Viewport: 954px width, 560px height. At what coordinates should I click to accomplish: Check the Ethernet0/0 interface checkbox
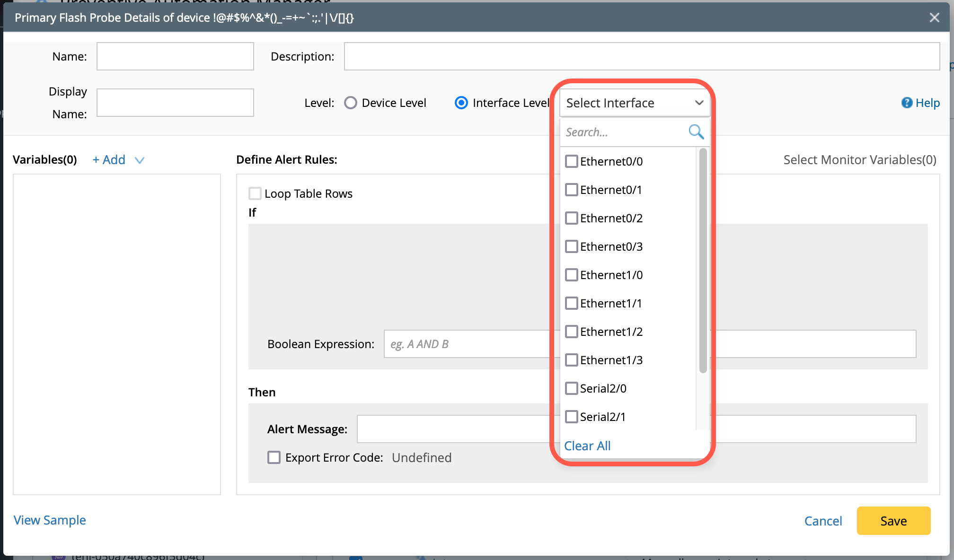point(572,161)
